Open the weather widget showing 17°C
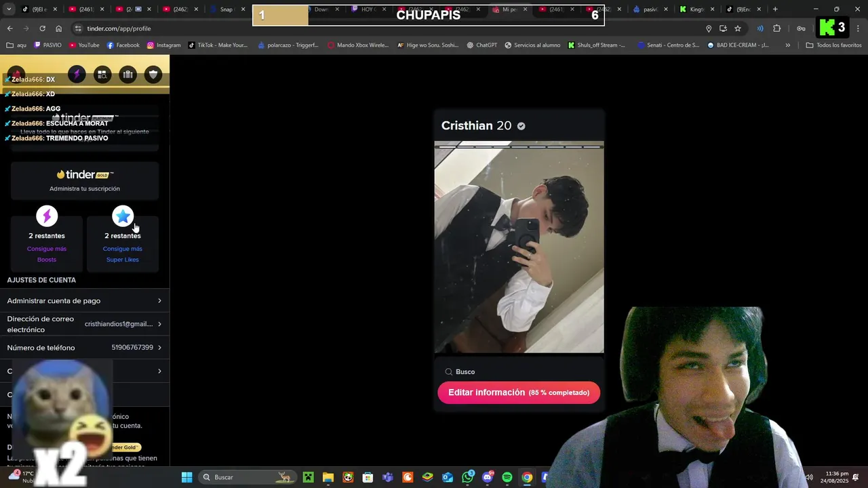 20,477
